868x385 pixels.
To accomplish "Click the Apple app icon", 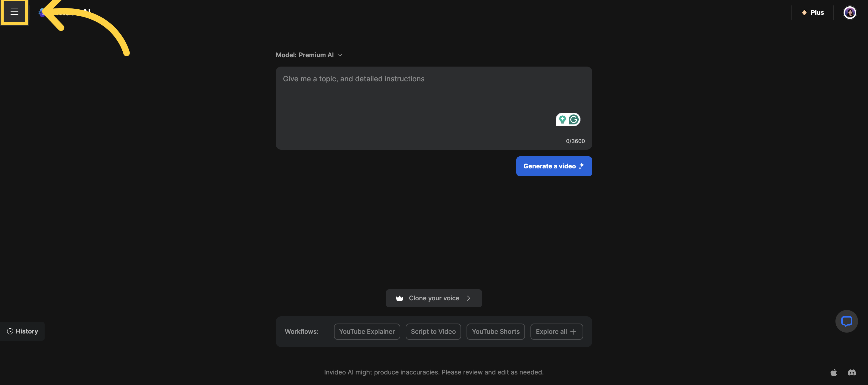I will [834, 373].
